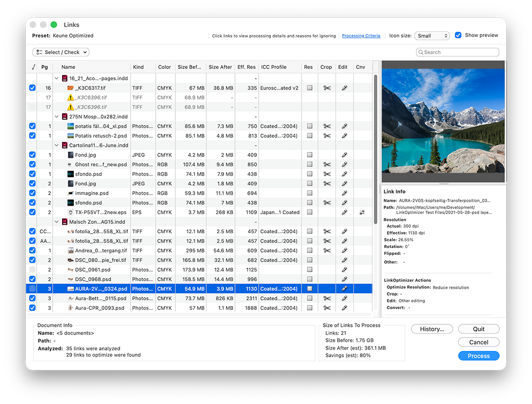
Task: Click crop scissors icon for Ghost rec...f_new.psd
Action: 327,164
